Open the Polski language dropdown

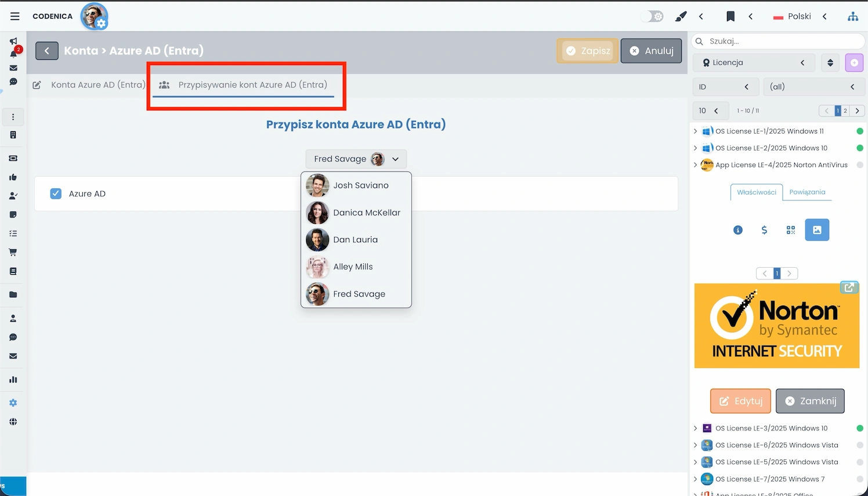point(799,16)
